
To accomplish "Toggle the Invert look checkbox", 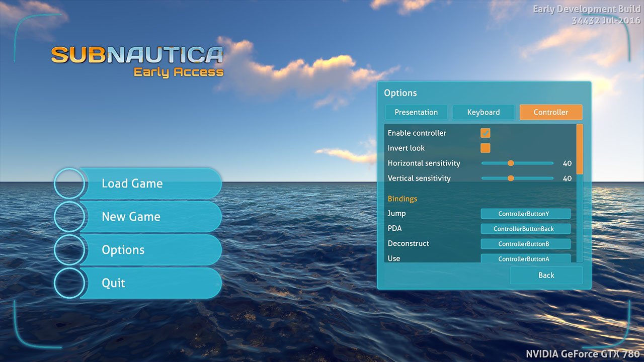I will coord(486,148).
